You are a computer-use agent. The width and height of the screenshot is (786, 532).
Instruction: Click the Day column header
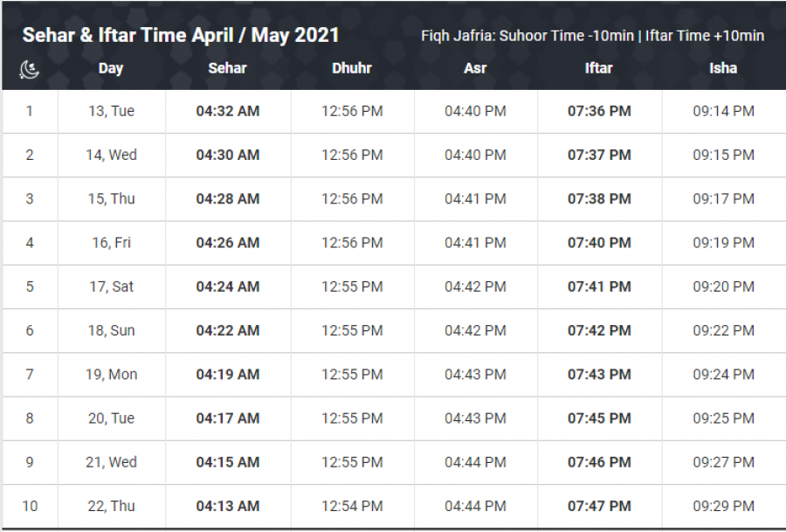111,68
